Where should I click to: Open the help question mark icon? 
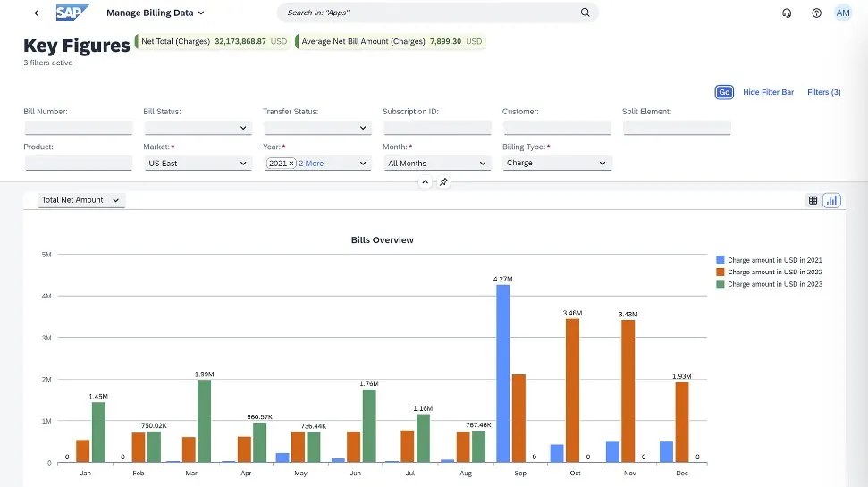click(816, 13)
